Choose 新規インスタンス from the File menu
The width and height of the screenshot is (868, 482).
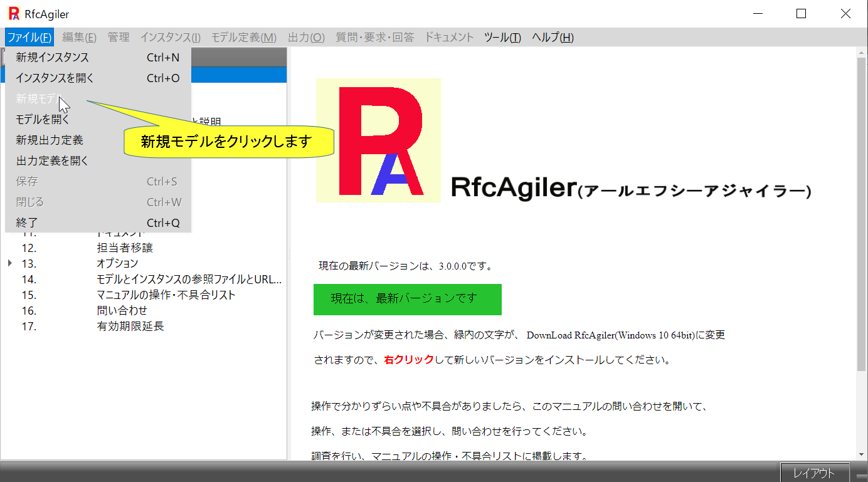98,58
